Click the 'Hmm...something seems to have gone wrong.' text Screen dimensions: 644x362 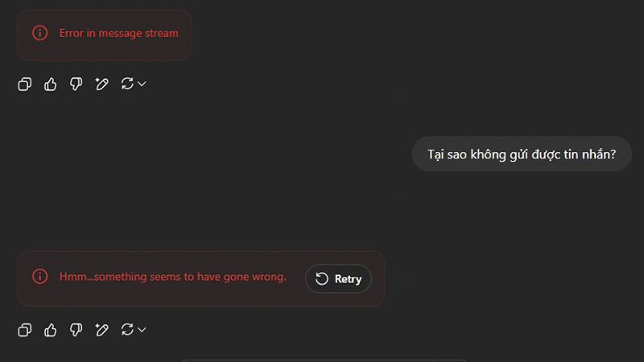tap(172, 277)
